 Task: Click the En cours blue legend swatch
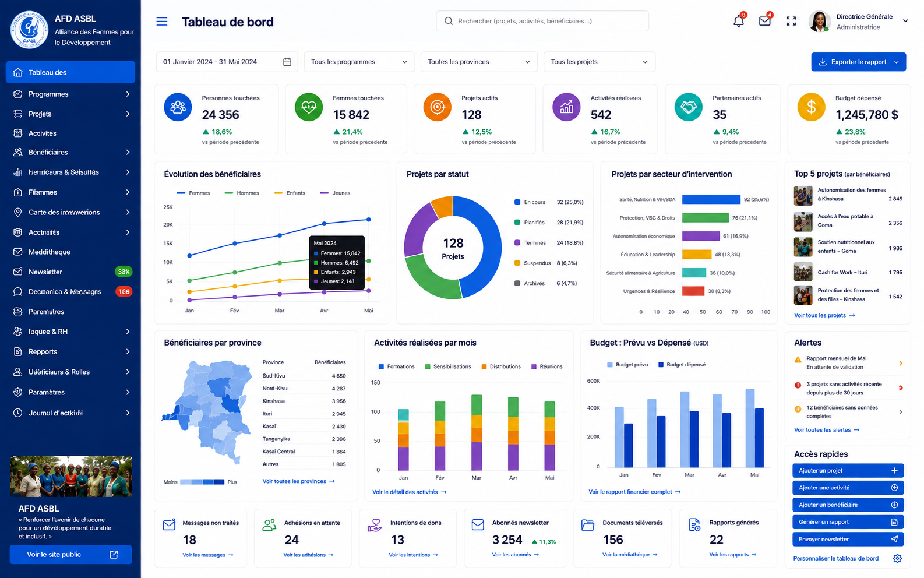pyautogui.click(x=517, y=202)
